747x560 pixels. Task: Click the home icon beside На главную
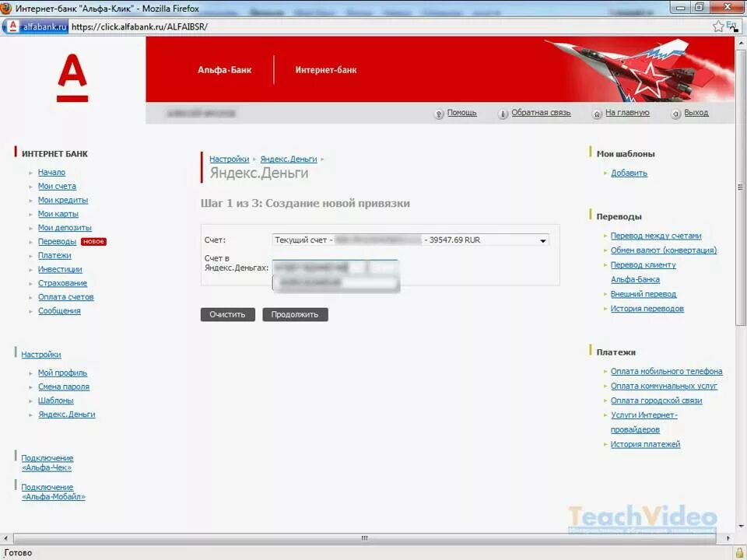point(597,114)
